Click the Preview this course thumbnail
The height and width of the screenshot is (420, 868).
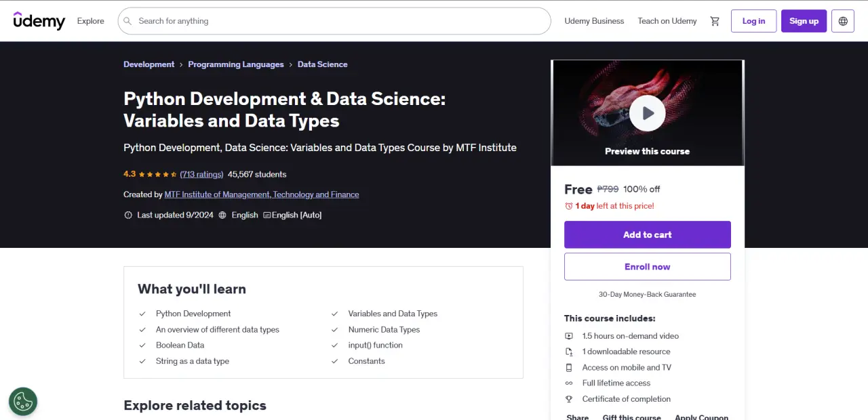(647, 112)
